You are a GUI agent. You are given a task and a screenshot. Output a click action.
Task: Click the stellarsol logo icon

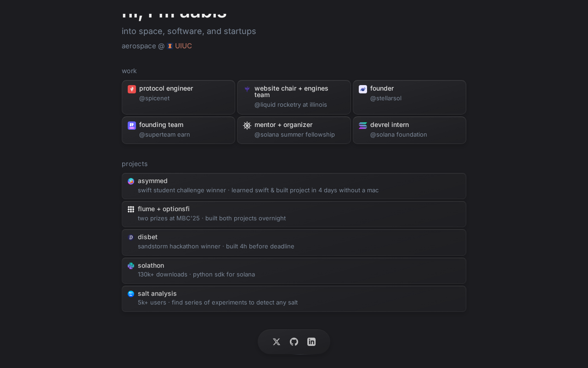coord(363,89)
